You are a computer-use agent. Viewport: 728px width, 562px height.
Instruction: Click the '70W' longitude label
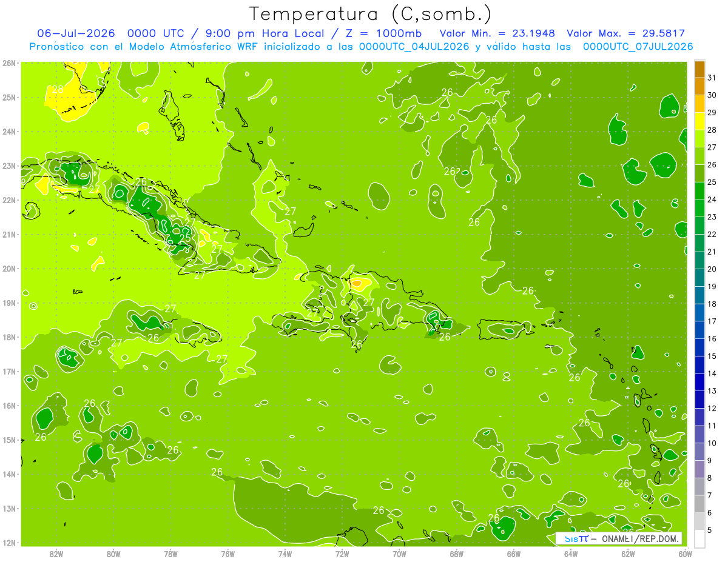[399, 554]
